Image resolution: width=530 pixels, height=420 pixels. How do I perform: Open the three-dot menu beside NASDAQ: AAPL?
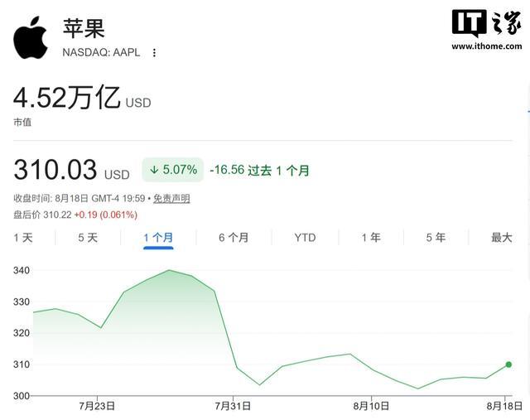click(154, 53)
